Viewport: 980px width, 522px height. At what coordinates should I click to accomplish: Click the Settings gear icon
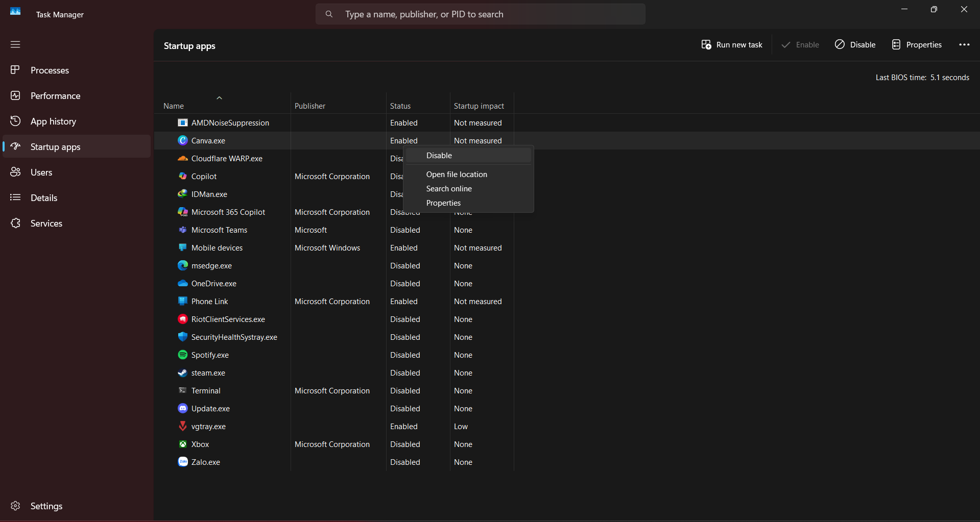tap(15, 506)
